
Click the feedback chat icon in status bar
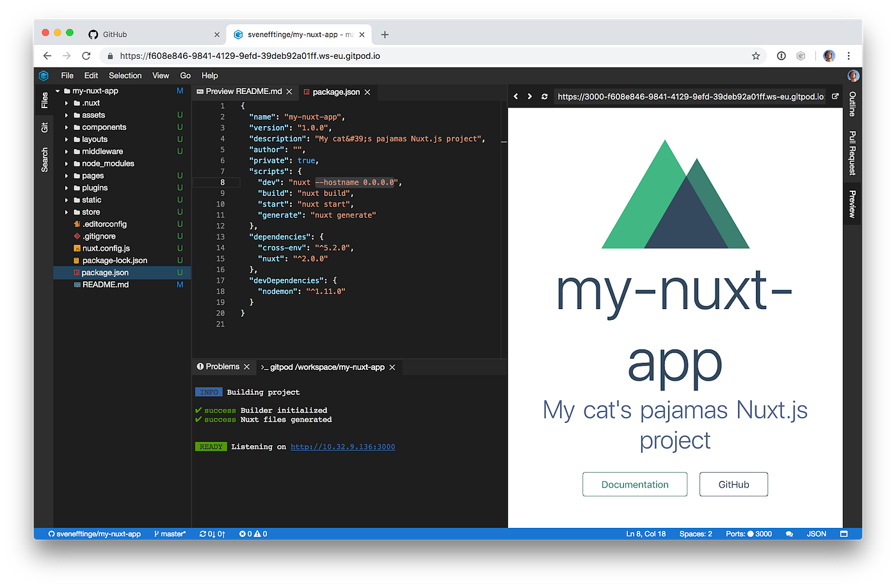point(789,533)
